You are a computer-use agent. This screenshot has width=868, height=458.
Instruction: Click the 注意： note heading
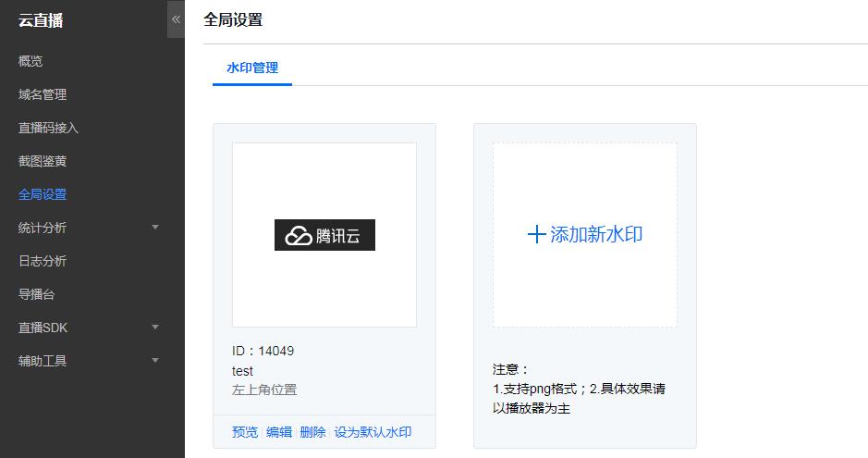[x=510, y=369]
